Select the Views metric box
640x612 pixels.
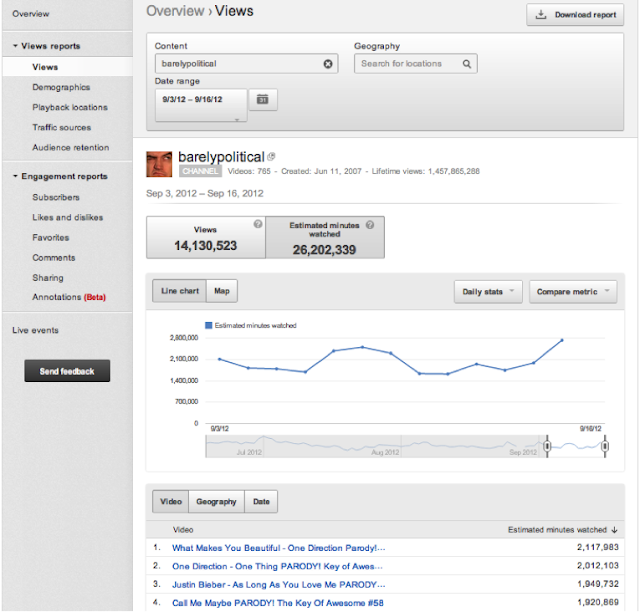click(206, 238)
